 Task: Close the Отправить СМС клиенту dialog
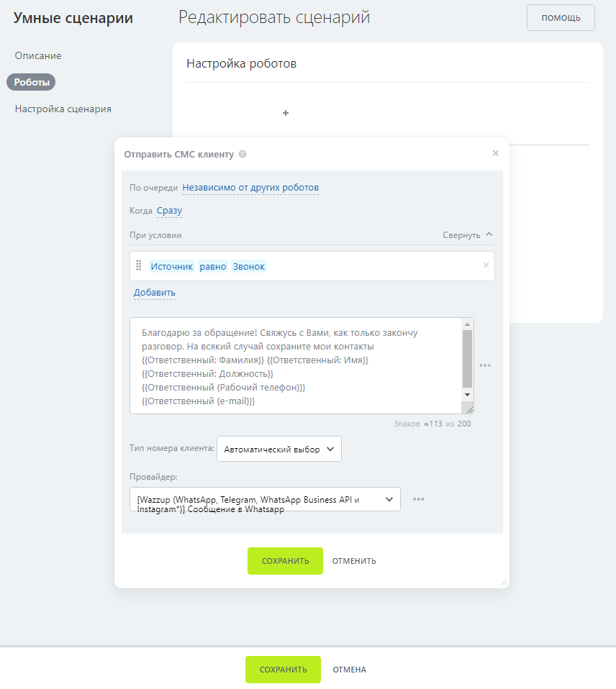495,153
